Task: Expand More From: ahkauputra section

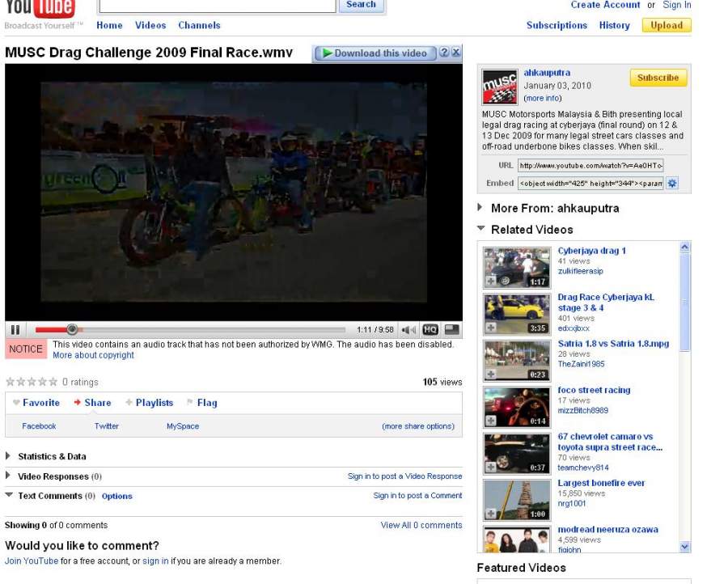Action: pyautogui.click(x=481, y=208)
